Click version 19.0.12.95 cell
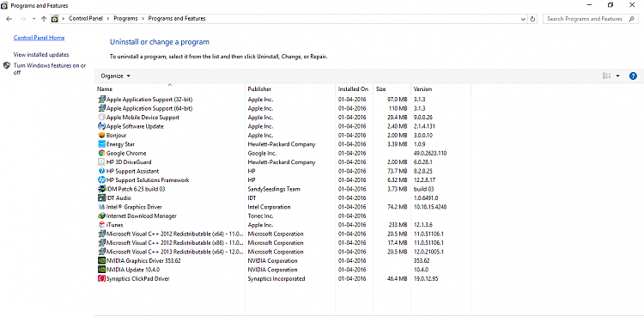Screen dimensions: 644x316 point(426,278)
